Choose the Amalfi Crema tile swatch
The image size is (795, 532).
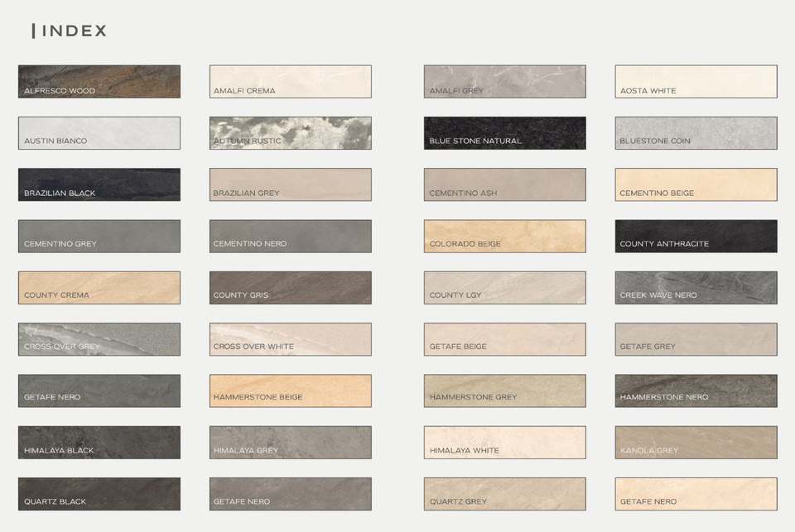click(291, 81)
